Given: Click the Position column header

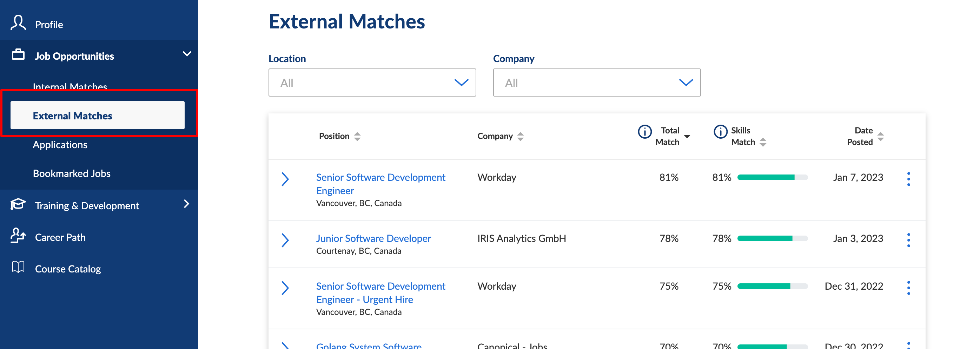Looking at the screenshot, I should tap(334, 136).
